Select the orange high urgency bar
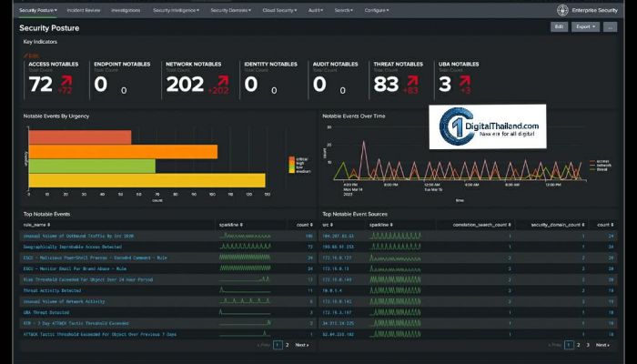 pos(122,151)
